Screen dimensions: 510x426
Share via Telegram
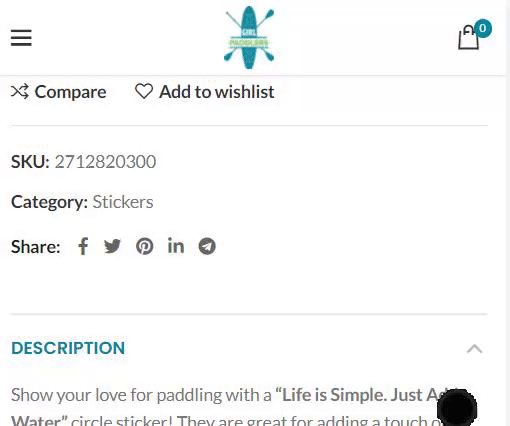tap(207, 246)
